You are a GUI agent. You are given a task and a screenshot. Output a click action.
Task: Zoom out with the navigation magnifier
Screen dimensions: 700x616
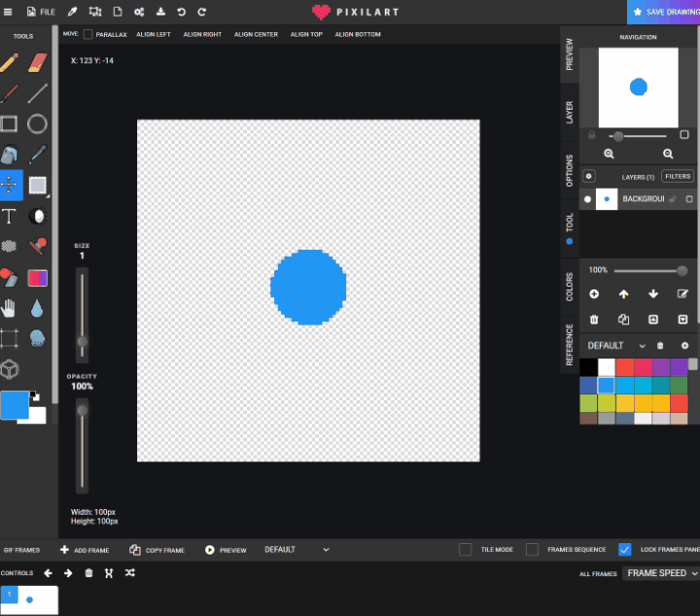[668, 154]
